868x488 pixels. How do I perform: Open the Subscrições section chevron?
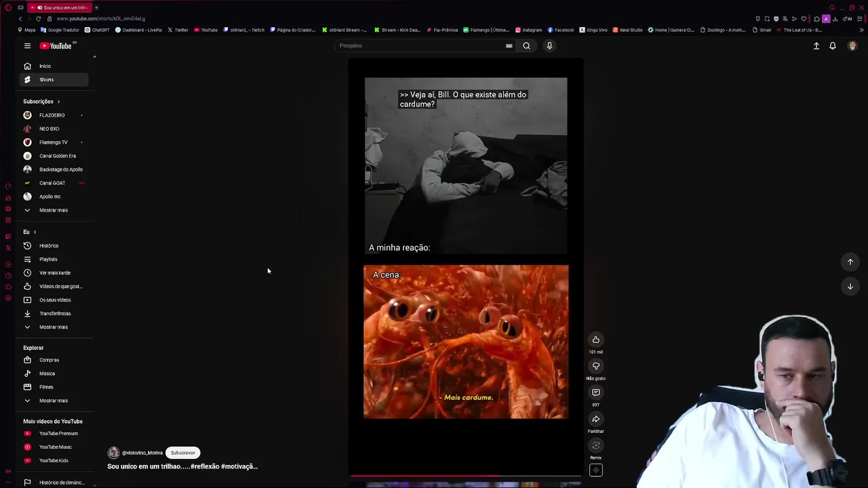pos(58,102)
